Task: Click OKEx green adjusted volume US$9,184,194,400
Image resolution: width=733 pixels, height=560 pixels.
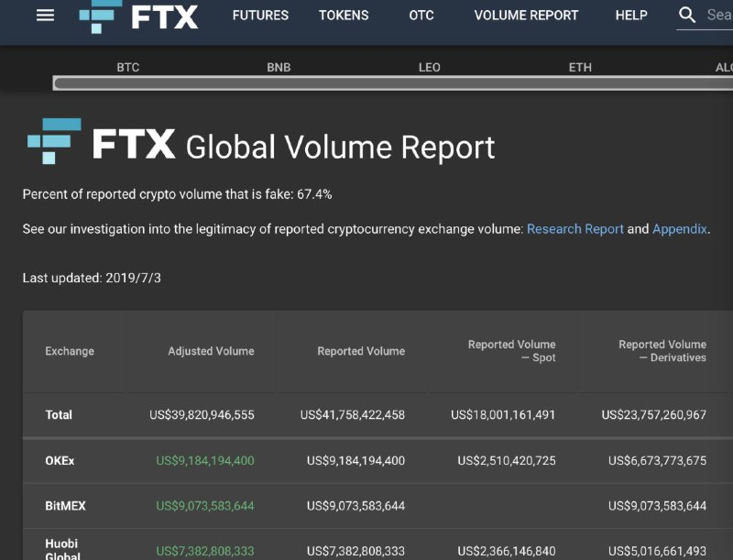Action: (205, 460)
